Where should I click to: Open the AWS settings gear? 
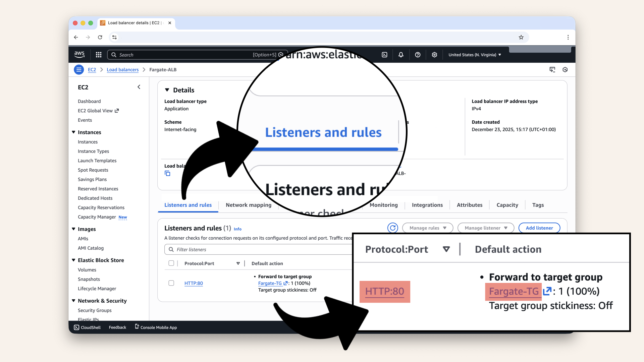(434, 55)
